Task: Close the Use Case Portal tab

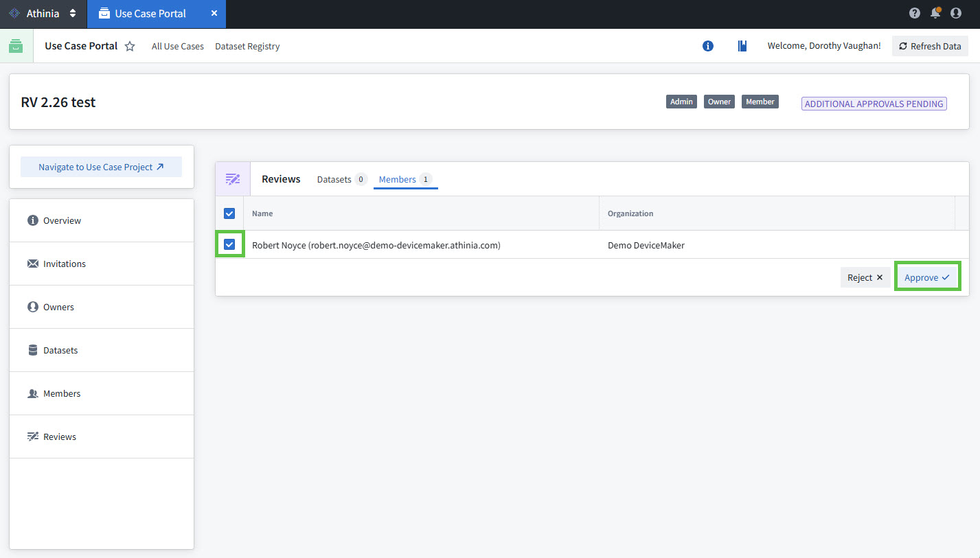Action: point(214,14)
